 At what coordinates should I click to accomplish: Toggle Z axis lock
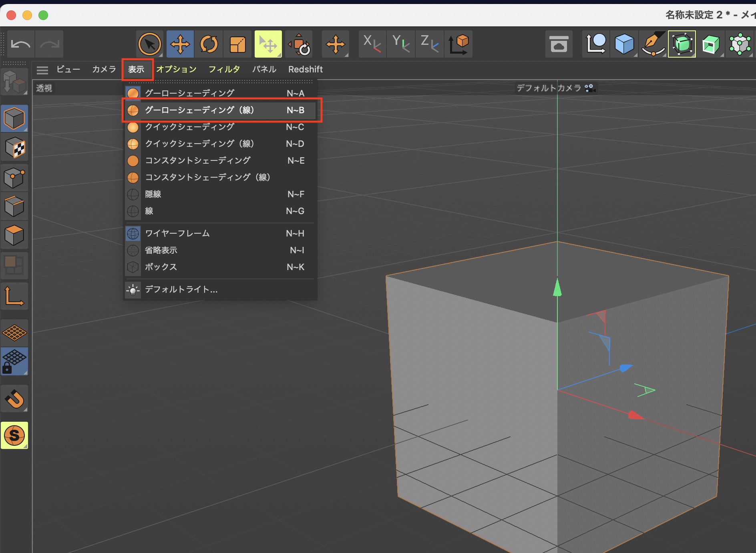click(x=430, y=44)
